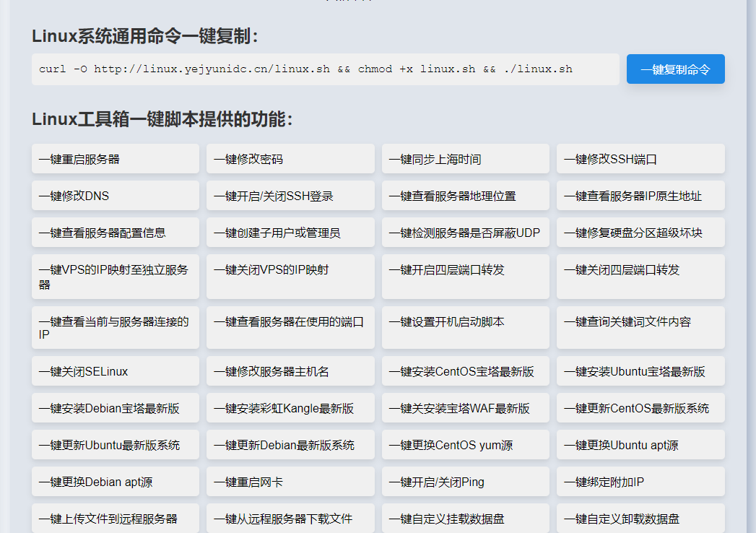Click 一键关闭四层端口转发 card
This screenshot has height=533, width=756.
pos(640,277)
